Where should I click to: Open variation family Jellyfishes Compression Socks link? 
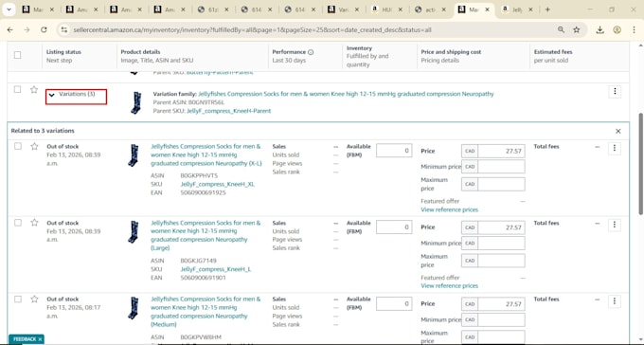click(346, 94)
